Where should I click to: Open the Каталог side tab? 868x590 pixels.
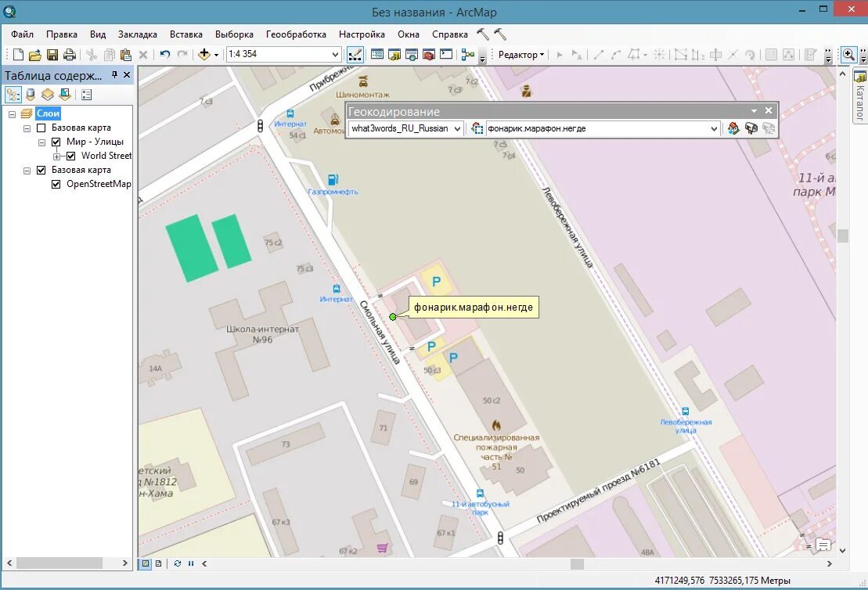(859, 95)
